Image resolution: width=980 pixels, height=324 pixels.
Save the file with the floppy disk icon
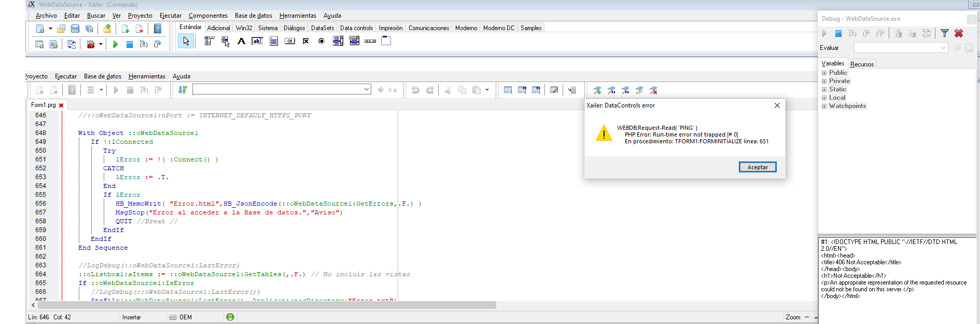coord(75,29)
